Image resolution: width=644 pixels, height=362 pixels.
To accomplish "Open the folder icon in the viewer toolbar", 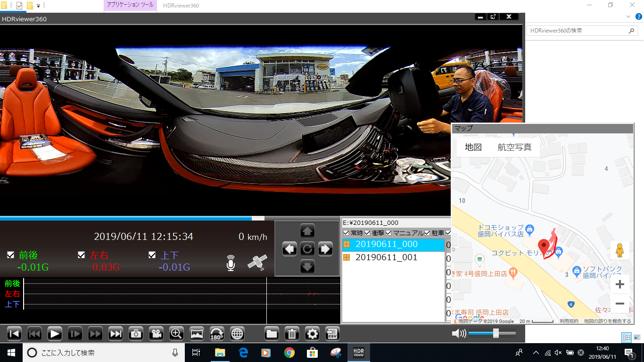I will click(x=272, y=334).
